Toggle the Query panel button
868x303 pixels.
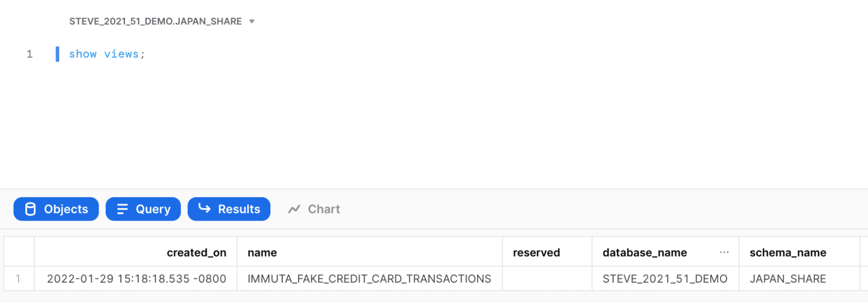pyautogui.click(x=143, y=209)
